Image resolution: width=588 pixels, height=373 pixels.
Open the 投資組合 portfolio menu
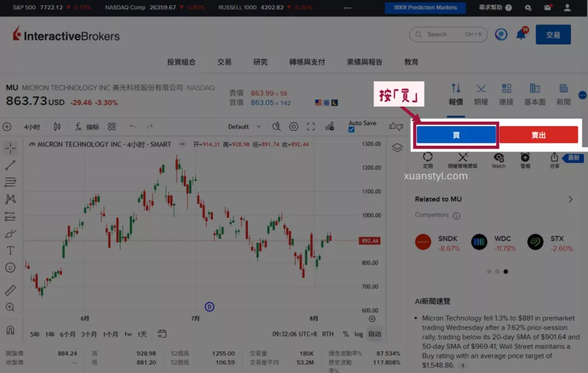pos(181,62)
